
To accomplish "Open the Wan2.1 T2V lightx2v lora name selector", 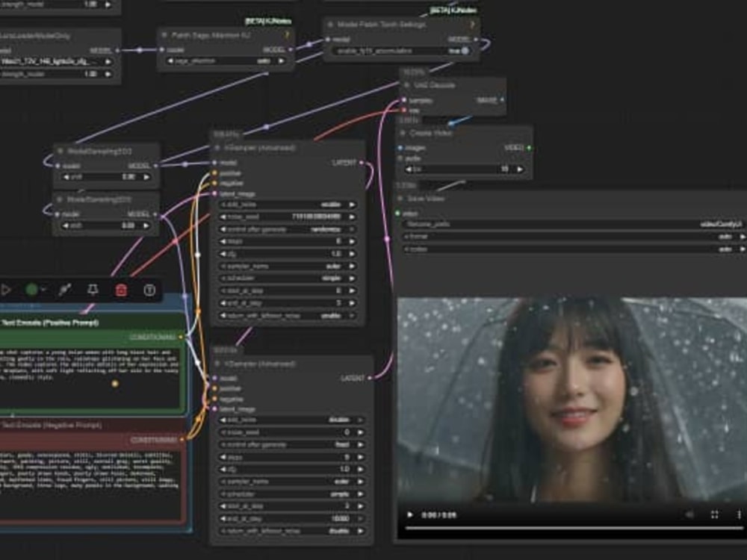I will coord(56,61).
